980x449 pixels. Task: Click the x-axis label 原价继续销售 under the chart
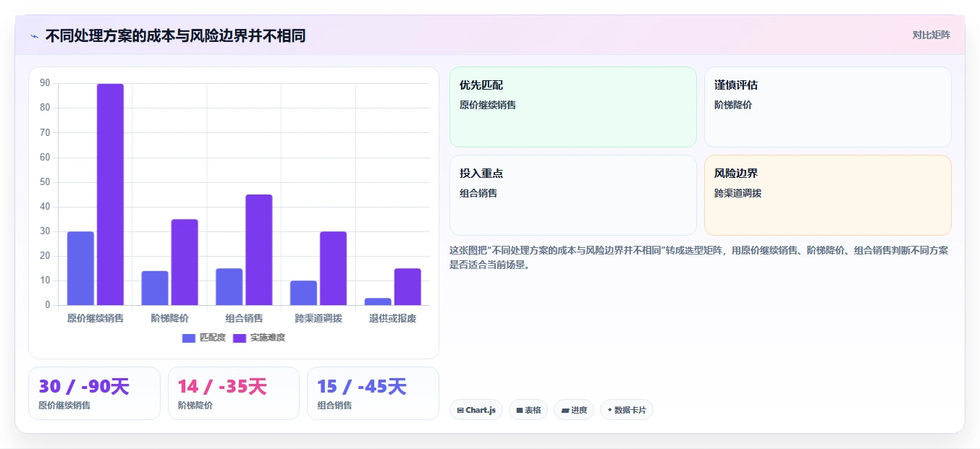click(96, 318)
